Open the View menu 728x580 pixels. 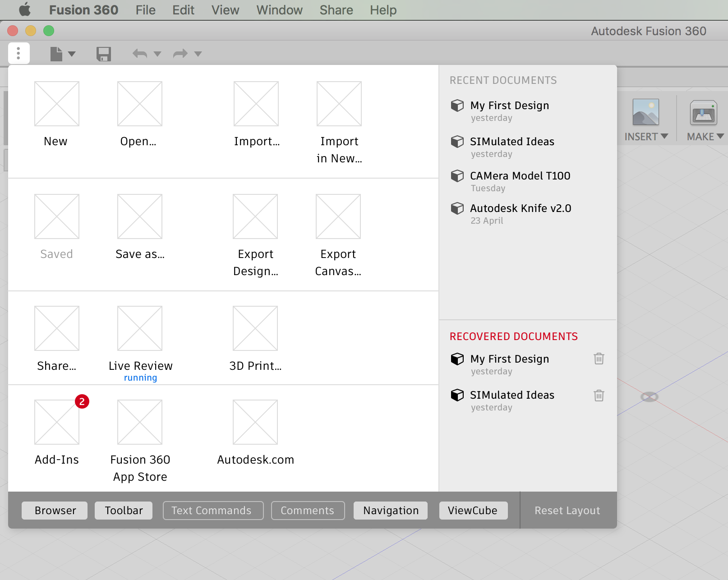click(225, 10)
